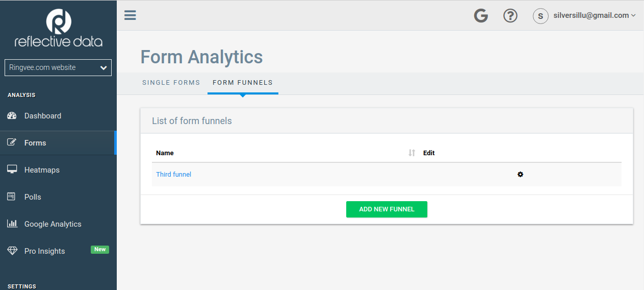Open the Ringvee.com website selector dropdown
Screen dimensions: 644x290
point(58,67)
